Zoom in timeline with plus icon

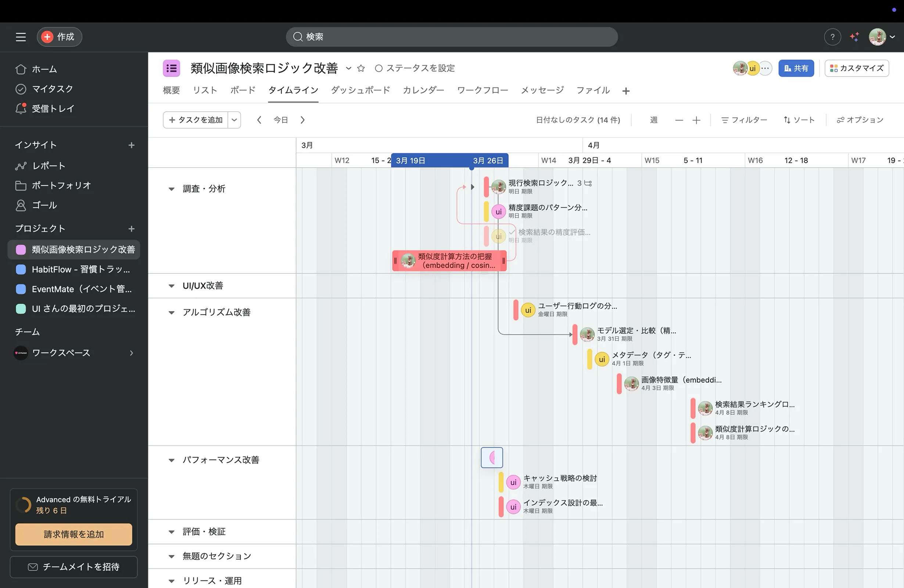(x=696, y=121)
